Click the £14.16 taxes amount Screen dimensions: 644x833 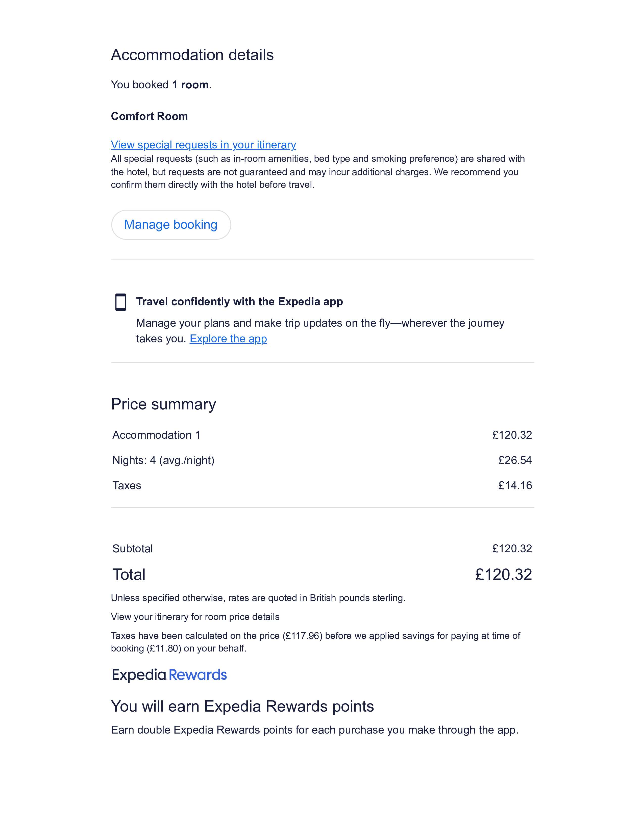(x=515, y=485)
